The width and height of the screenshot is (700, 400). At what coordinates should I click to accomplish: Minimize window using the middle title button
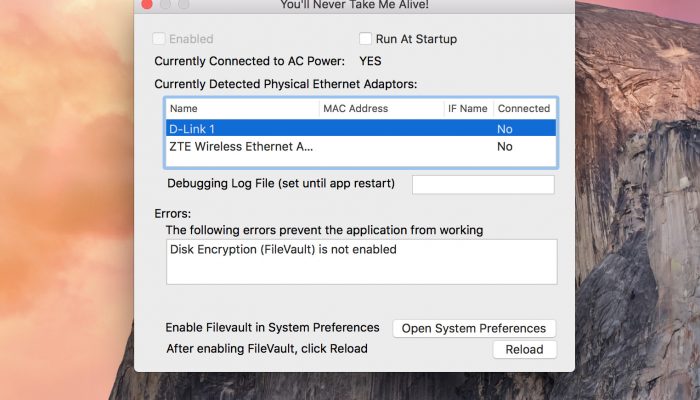165,4
